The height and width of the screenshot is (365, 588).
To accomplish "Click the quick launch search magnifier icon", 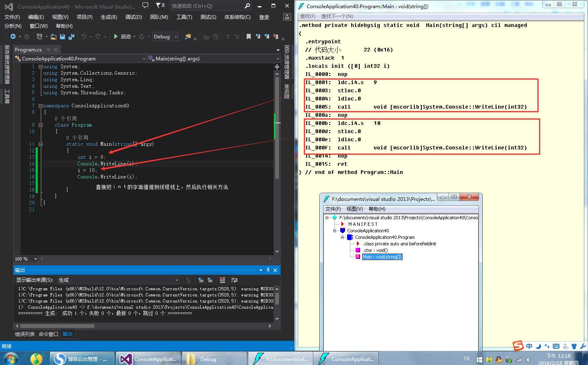I will click(x=247, y=6).
